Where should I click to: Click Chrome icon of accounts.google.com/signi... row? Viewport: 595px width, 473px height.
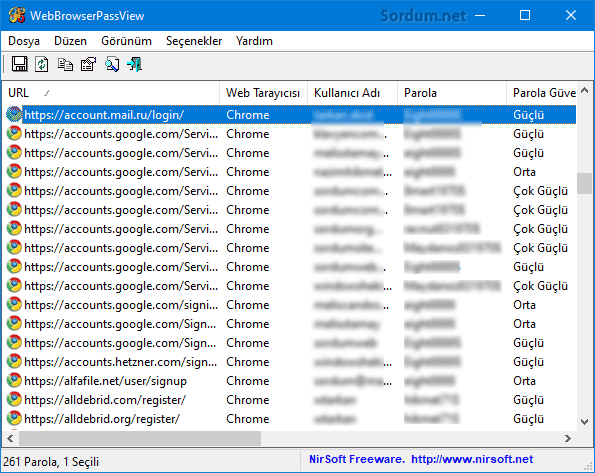[14, 304]
